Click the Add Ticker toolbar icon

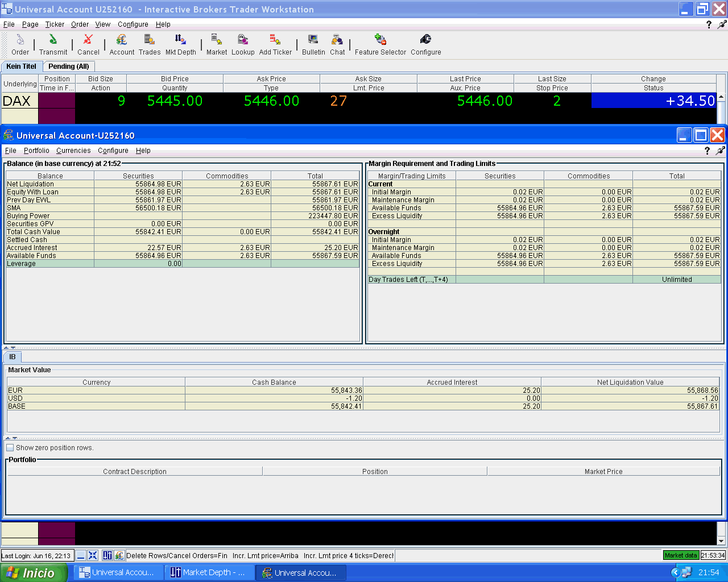pos(275,40)
